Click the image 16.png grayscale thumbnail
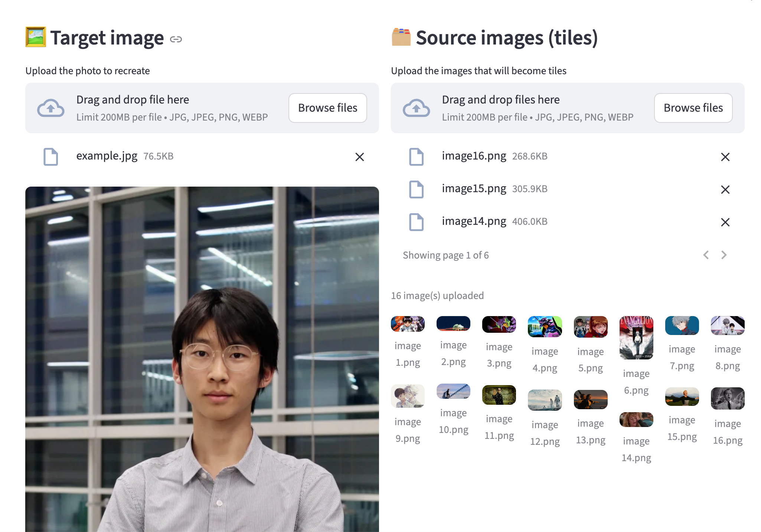 (x=727, y=398)
